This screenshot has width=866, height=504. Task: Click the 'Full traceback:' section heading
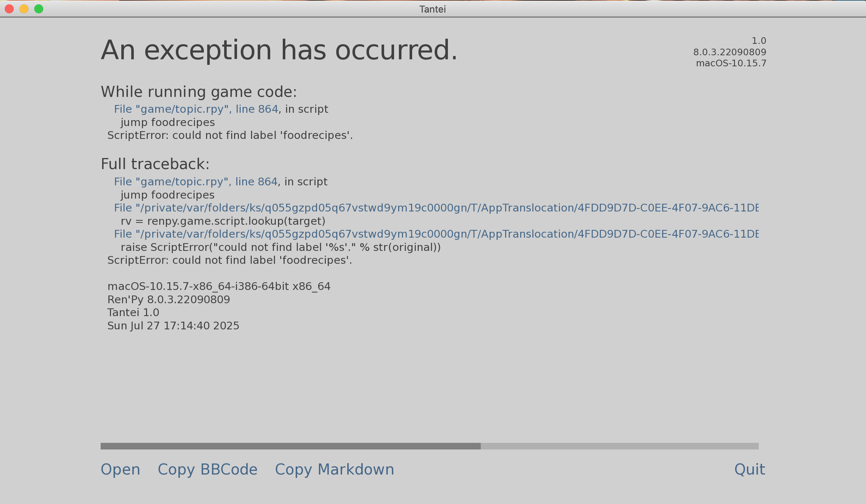(x=155, y=164)
